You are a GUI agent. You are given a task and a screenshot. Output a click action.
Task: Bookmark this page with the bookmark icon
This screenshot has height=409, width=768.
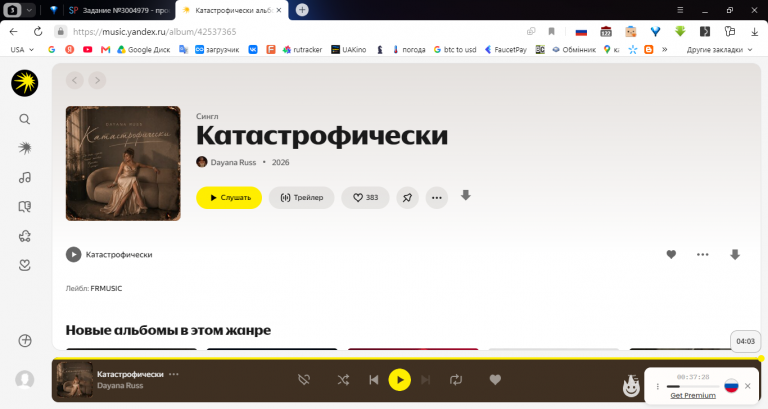coord(552,31)
